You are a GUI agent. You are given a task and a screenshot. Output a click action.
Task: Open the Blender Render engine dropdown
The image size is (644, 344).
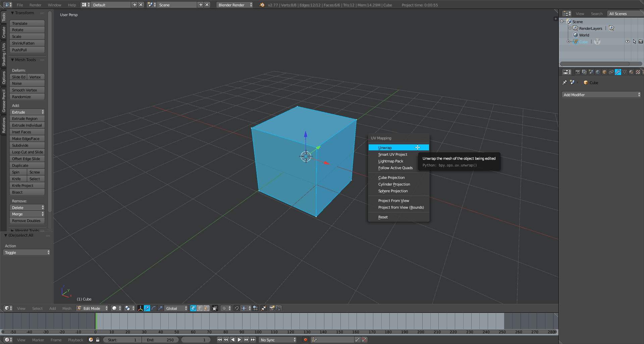click(x=234, y=5)
